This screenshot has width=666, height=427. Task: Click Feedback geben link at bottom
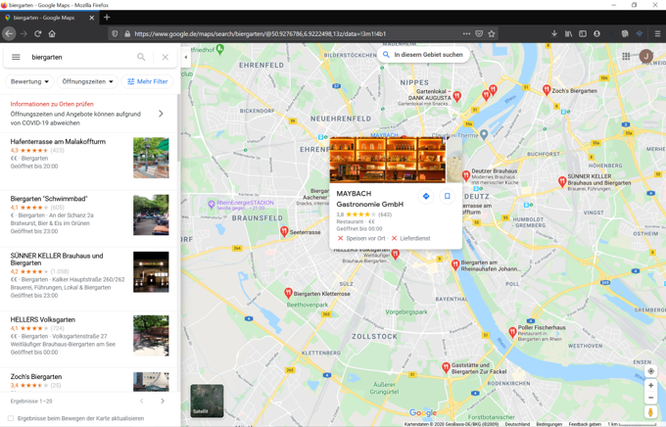click(584, 424)
